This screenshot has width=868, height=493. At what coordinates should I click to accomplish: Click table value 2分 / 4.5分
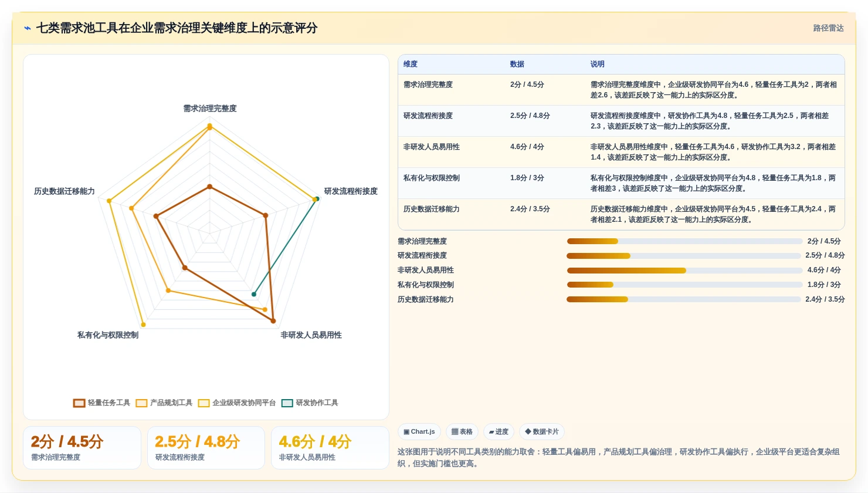pos(527,85)
